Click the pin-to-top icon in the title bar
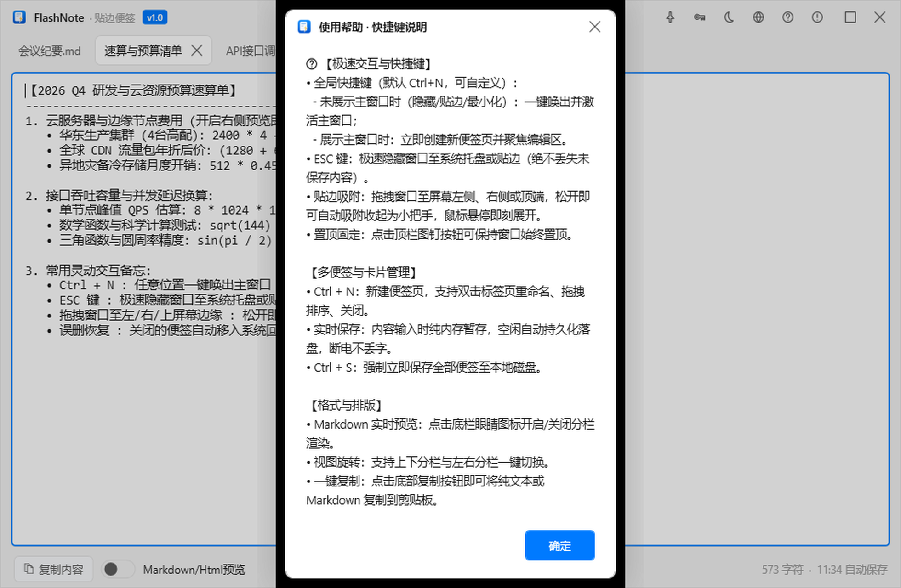901x588 pixels. 670,17
